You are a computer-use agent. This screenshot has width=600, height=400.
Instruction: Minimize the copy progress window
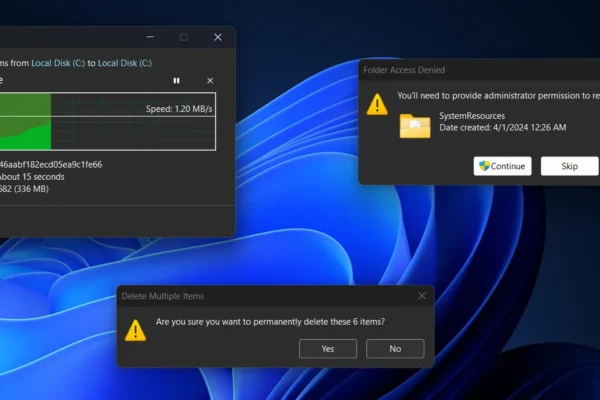point(150,37)
